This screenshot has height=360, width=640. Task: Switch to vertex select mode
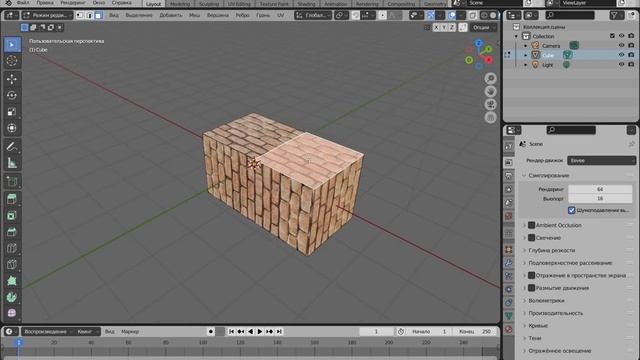[x=80, y=16]
